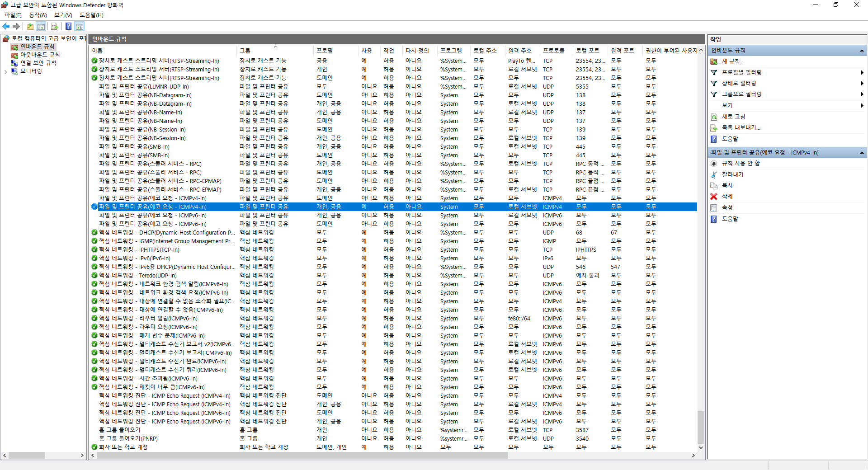Click the firewall app icon in title bar
The width and height of the screenshot is (868, 470).
pyautogui.click(x=5, y=5)
